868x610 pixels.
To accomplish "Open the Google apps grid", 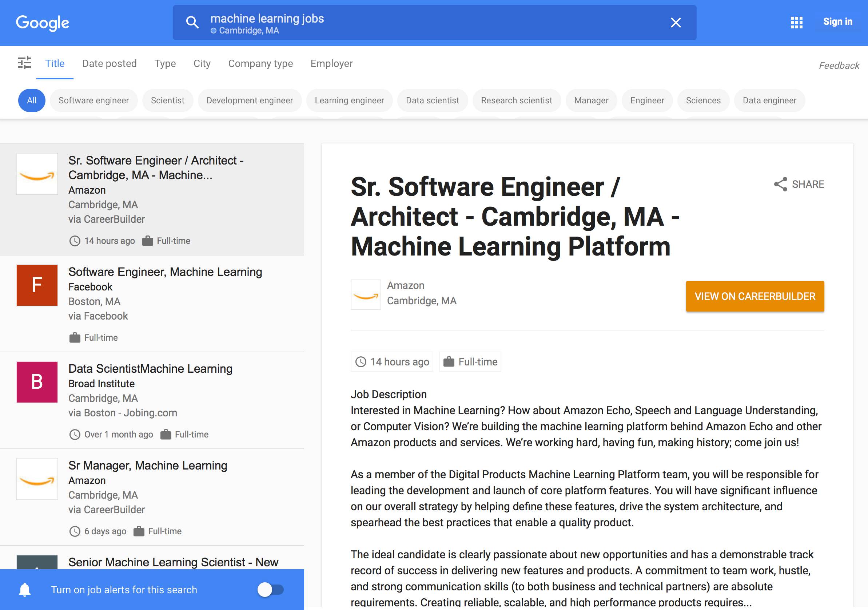I will (796, 23).
